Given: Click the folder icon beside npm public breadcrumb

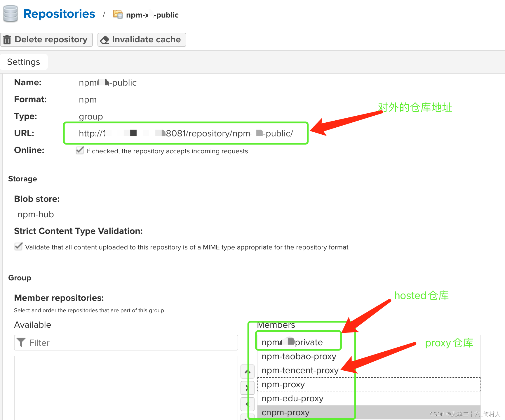Looking at the screenshot, I should (118, 14).
